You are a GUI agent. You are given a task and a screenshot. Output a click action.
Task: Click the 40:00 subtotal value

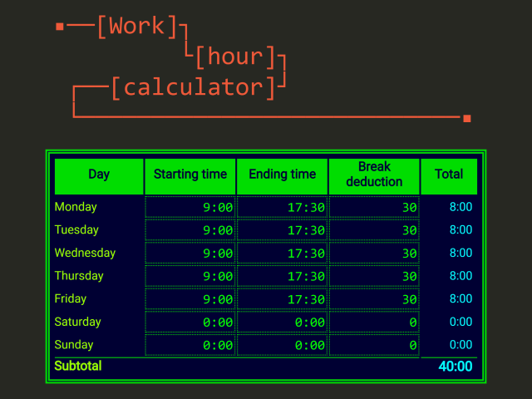pyautogui.click(x=456, y=367)
